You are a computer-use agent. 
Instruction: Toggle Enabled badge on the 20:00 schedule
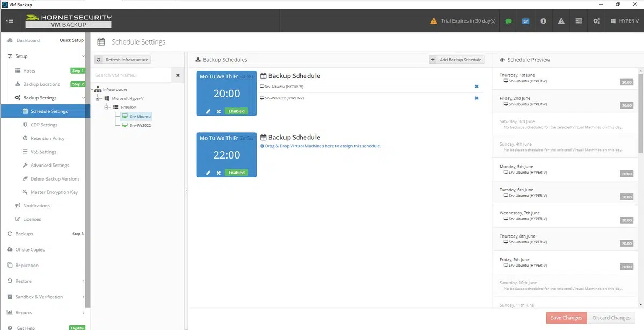point(236,111)
